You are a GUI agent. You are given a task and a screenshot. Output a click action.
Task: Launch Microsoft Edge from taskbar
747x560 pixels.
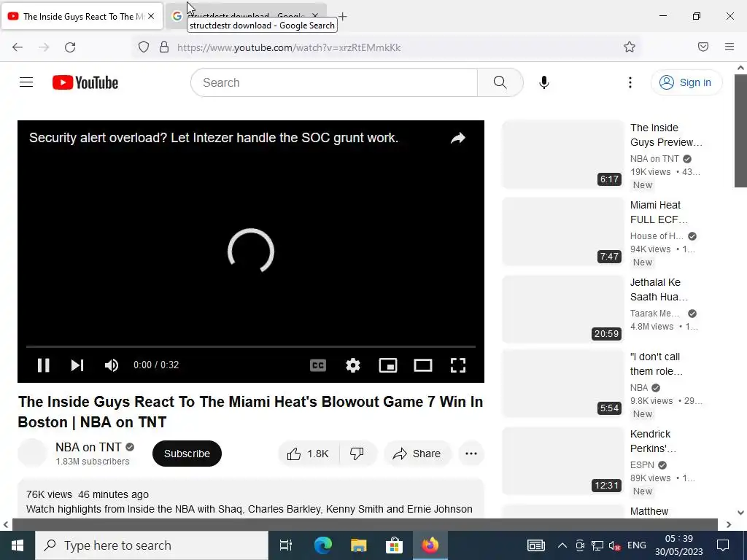tap(322, 545)
